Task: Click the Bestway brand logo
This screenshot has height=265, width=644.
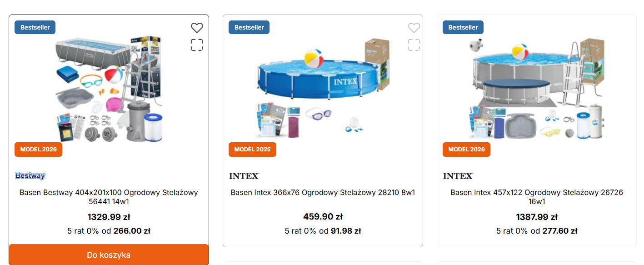Action: (x=30, y=175)
